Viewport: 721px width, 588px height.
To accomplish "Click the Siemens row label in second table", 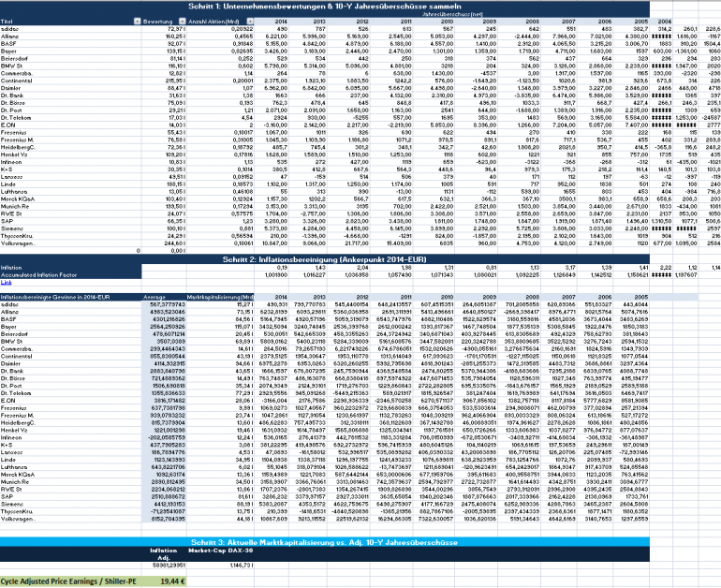I will pyautogui.click(x=12, y=505).
